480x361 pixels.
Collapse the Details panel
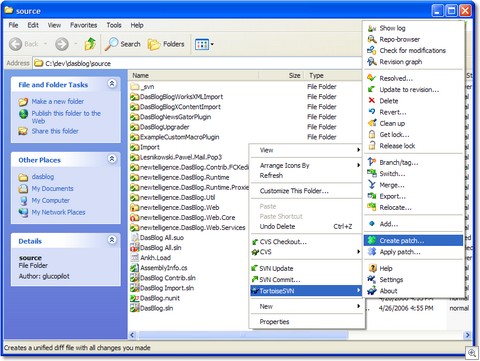tap(112, 239)
